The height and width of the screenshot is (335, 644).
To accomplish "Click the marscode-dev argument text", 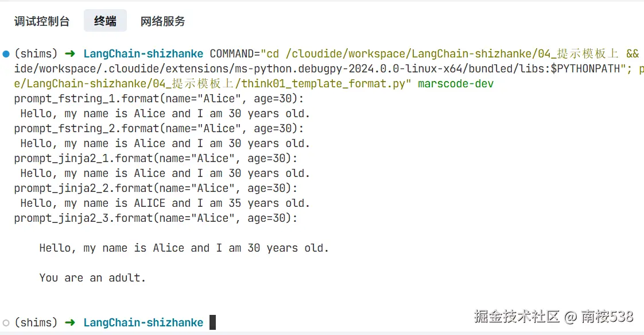I will tap(455, 83).
